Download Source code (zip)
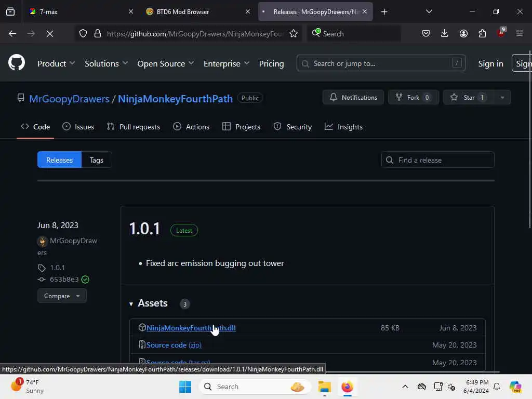The height and width of the screenshot is (399, 532). click(x=174, y=345)
